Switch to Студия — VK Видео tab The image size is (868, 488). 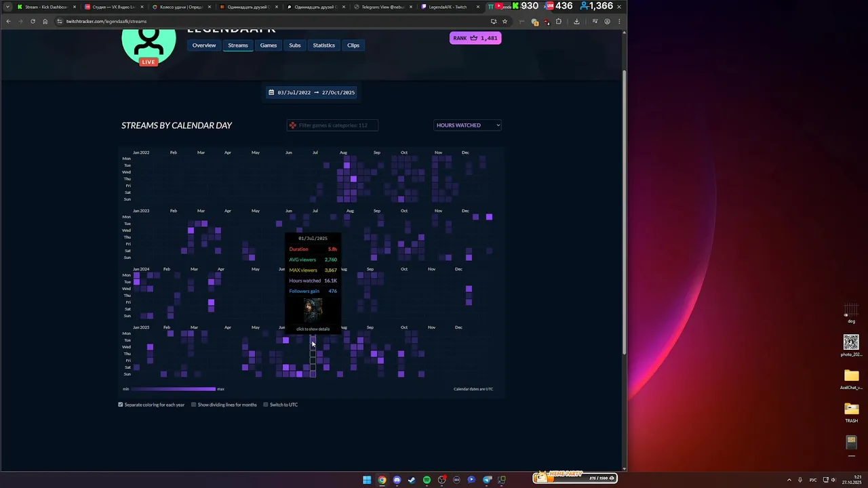[113, 7]
